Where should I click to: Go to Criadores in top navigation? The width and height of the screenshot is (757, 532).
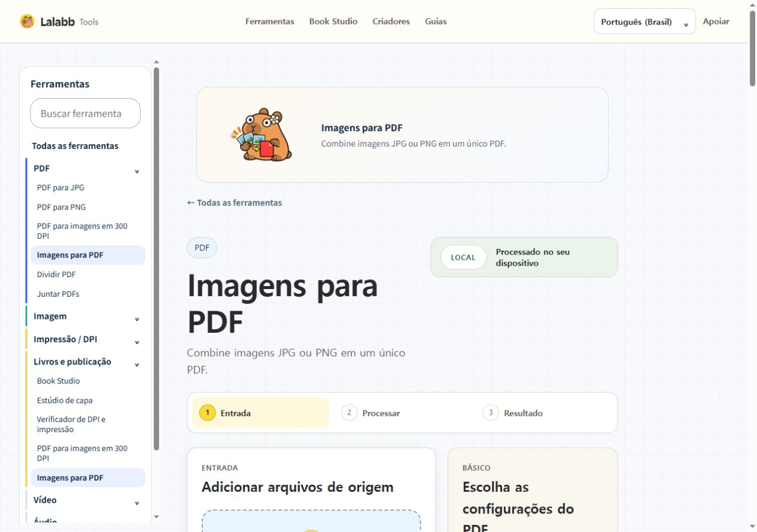[391, 22]
